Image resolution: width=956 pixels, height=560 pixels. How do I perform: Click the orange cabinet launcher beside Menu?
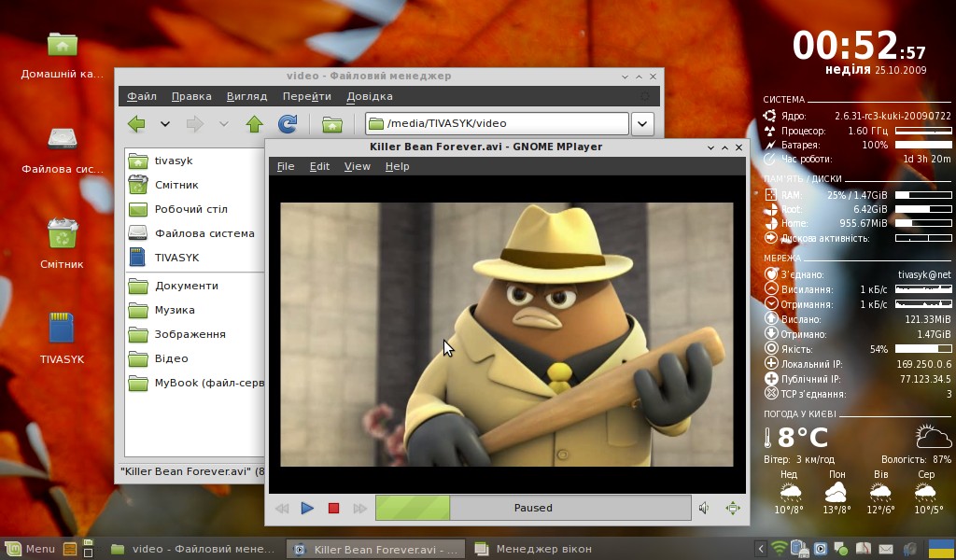pyautogui.click(x=69, y=549)
